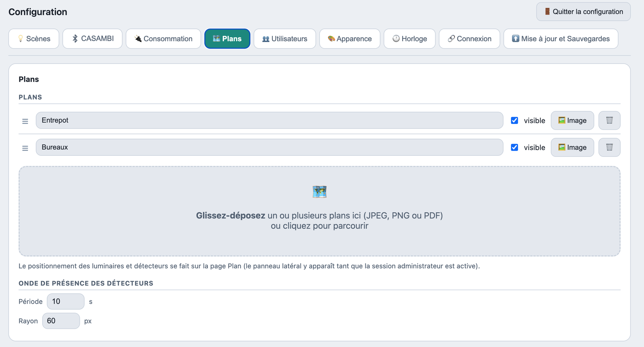Grab the drag handle for Entrepot
Screen dimensions: 644x347
(x=25, y=121)
